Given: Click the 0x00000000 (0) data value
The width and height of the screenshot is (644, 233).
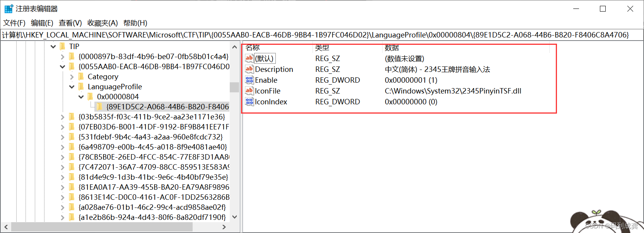Looking at the screenshot, I should [x=411, y=102].
